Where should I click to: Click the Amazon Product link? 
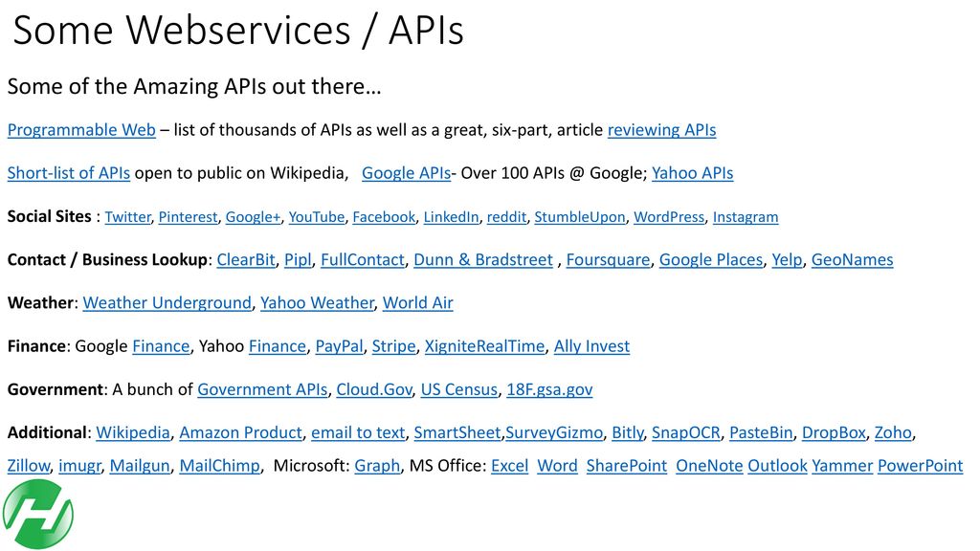pyautogui.click(x=240, y=433)
